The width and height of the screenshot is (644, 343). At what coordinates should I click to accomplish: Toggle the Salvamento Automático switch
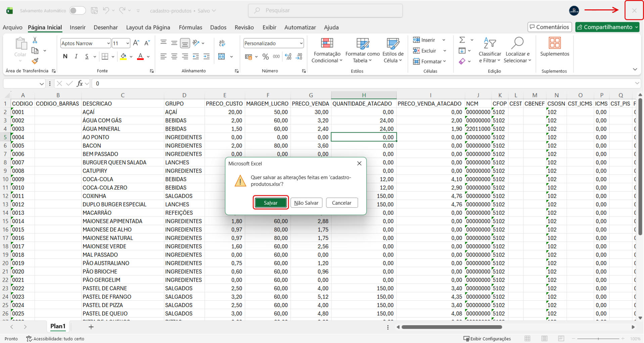77,11
